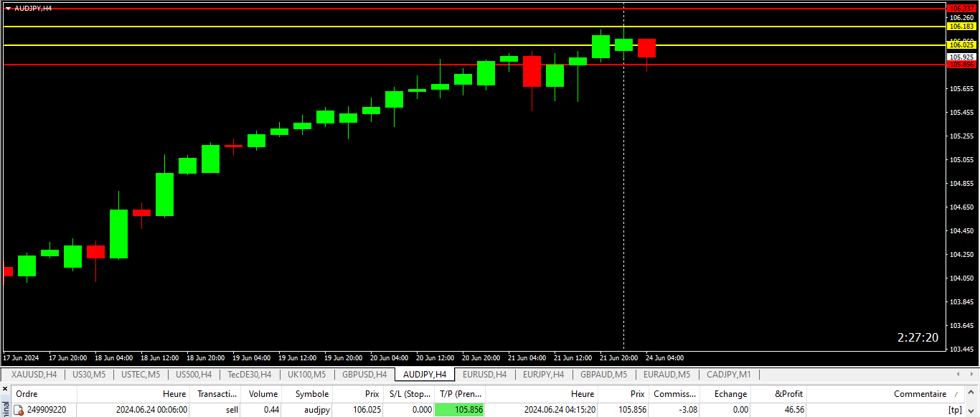Image resolution: width=980 pixels, height=417 pixels.
Task: Sort by the Echange column header
Action: 725,394
